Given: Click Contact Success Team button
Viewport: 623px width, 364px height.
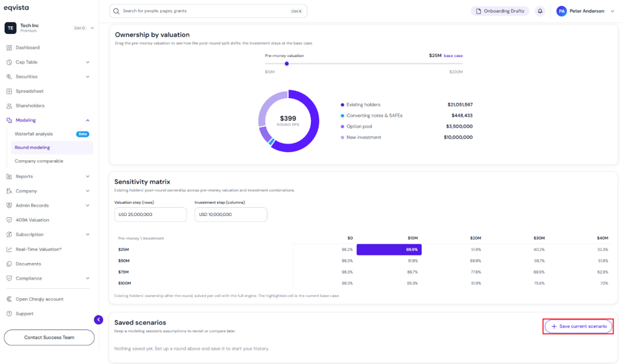Looking at the screenshot, I should coord(49,337).
